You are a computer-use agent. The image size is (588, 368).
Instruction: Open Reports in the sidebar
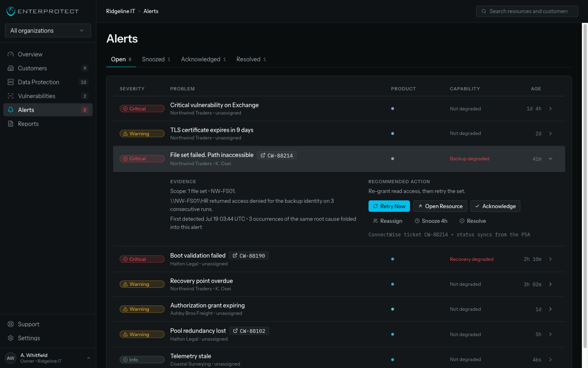(48, 124)
